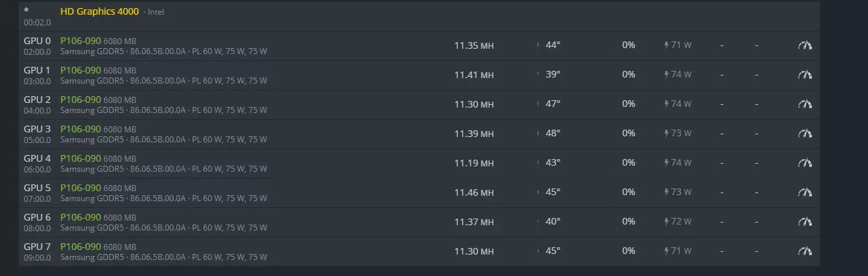Select the speedometer icon for GPU 3
The height and width of the screenshot is (276, 868).
coord(805,134)
